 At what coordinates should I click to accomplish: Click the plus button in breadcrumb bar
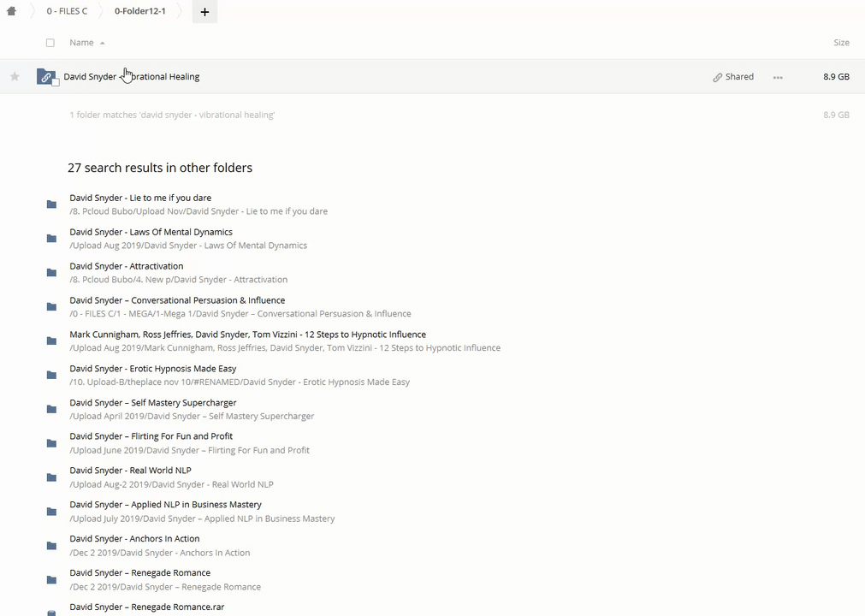point(204,12)
